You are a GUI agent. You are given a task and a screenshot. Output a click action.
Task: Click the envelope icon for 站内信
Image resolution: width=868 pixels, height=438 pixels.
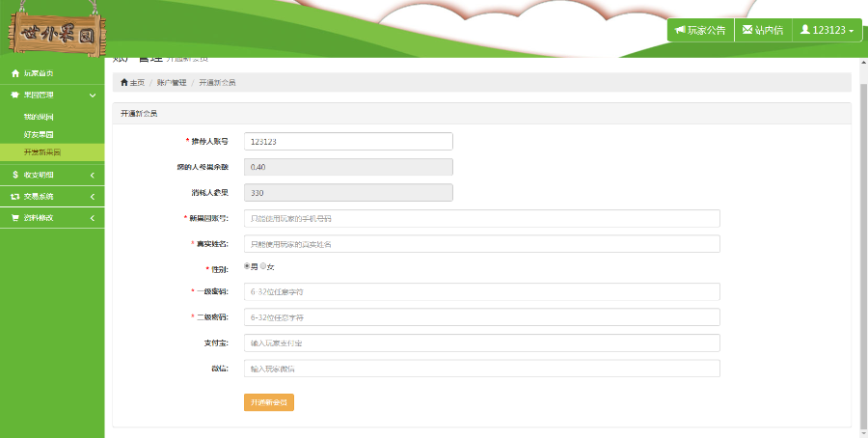(747, 30)
